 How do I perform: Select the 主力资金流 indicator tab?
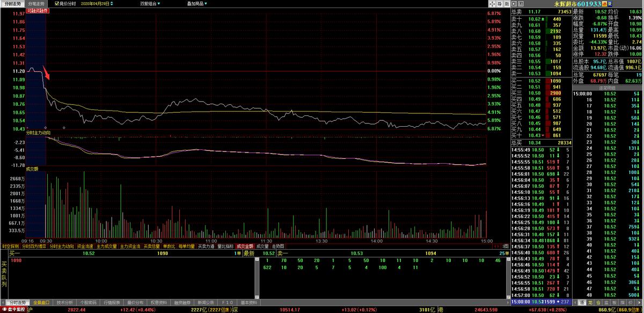[x=130, y=246]
